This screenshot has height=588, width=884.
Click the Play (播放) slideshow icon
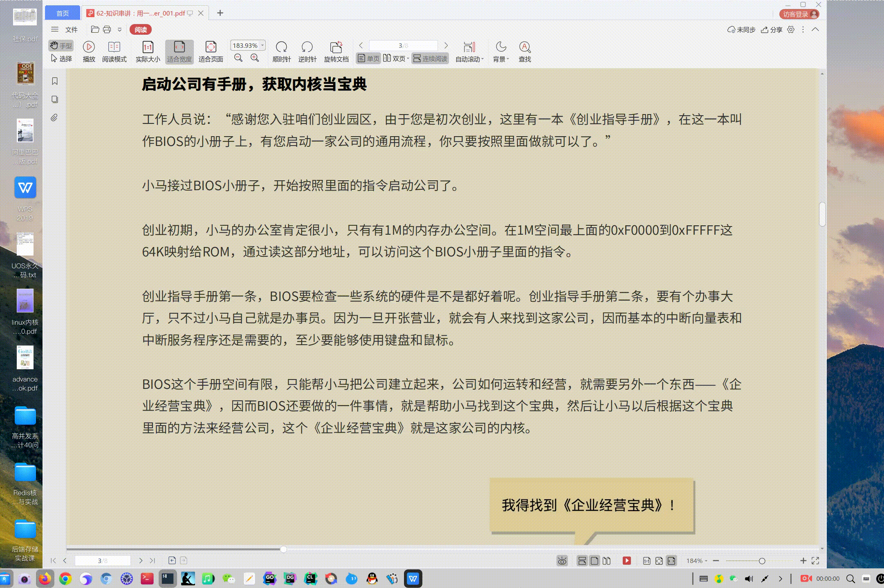[x=89, y=47]
